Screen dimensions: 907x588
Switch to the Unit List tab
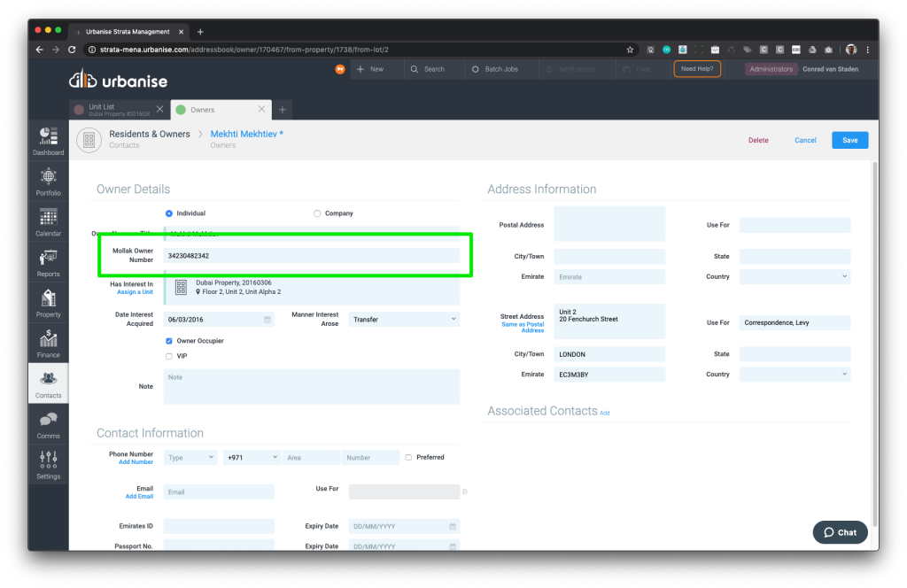[115, 110]
